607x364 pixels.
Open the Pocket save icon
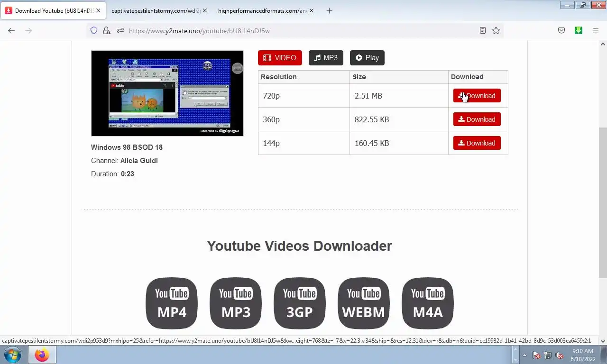(561, 30)
